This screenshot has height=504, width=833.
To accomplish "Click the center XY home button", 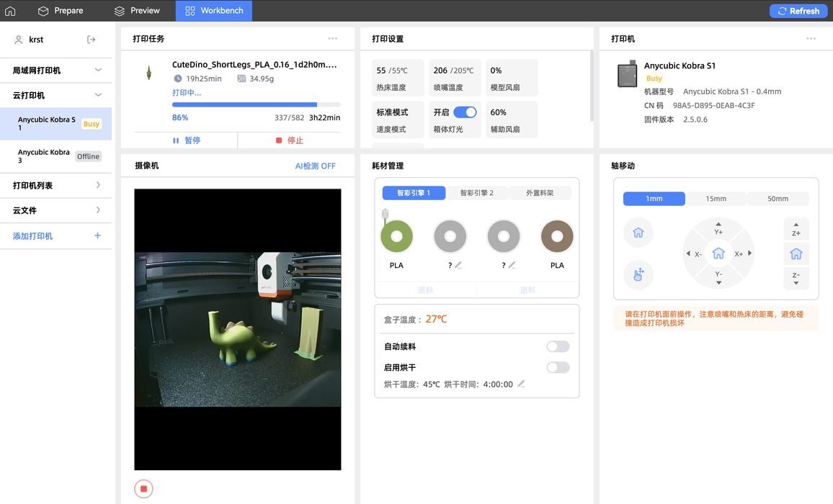I will click(718, 253).
